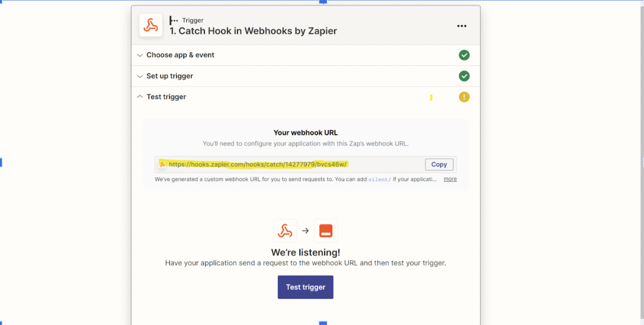This screenshot has height=325, width=644.
Task: Click the Webhooks app icon in trigger header
Action: (151, 25)
